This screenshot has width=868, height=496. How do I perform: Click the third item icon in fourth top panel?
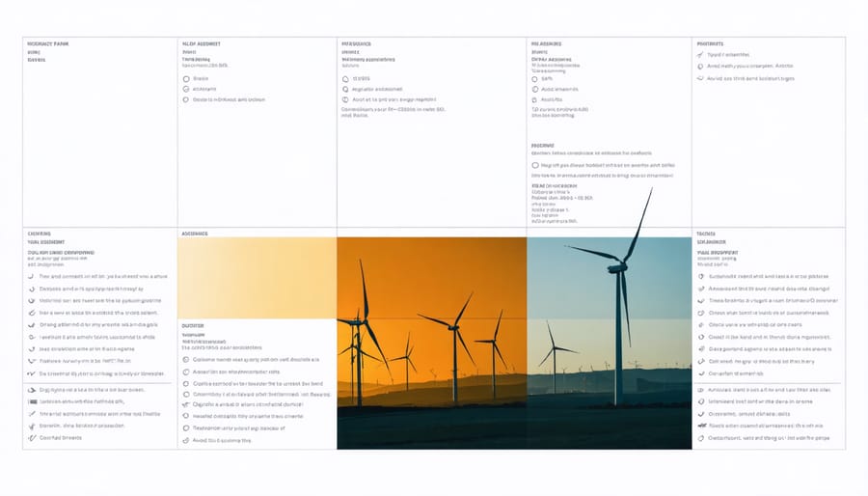point(534,99)
